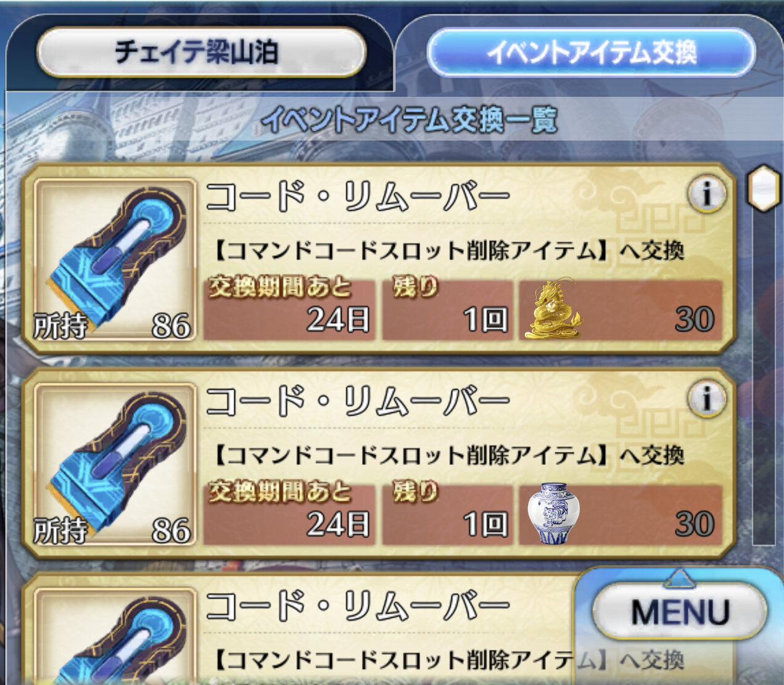Screen dimensions: 784x685
Task: Tap the blue-white porcelain vase currency icon
Action: pyautogui.click(x=553, y=514)
